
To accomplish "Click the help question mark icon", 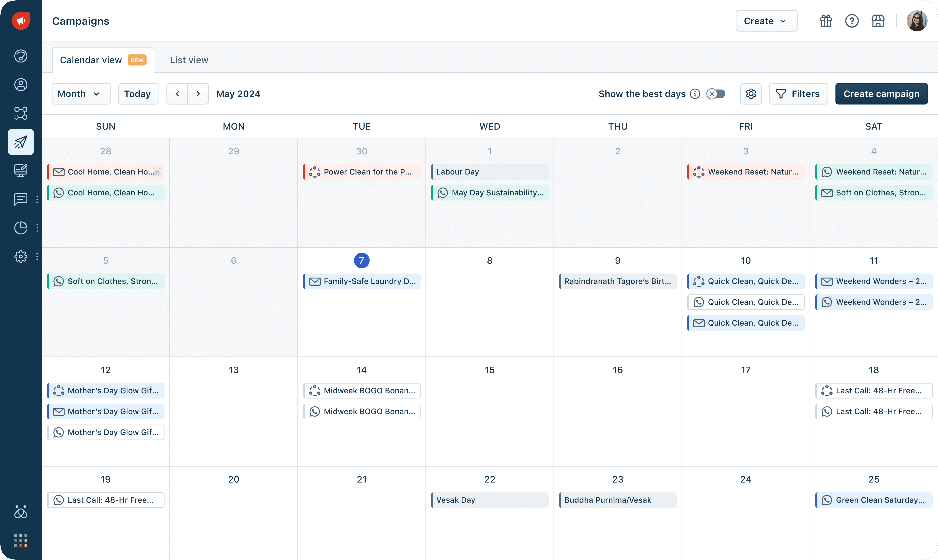I will (x=852, y=21).
